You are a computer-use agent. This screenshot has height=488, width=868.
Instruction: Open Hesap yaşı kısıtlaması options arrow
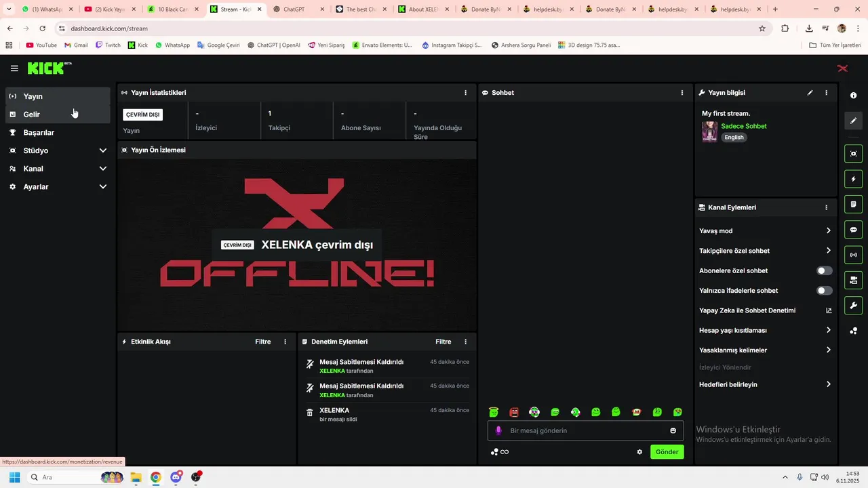[x=828, y=330]
